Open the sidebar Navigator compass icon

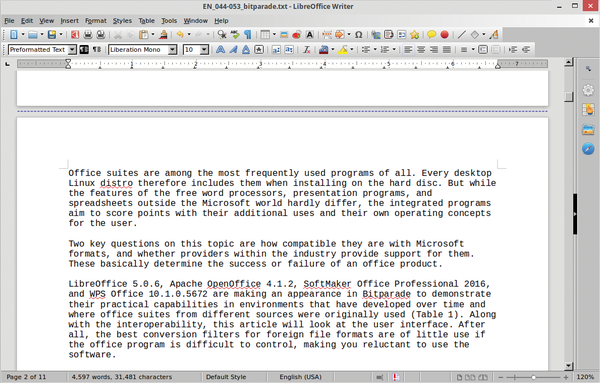pos(588,148)
